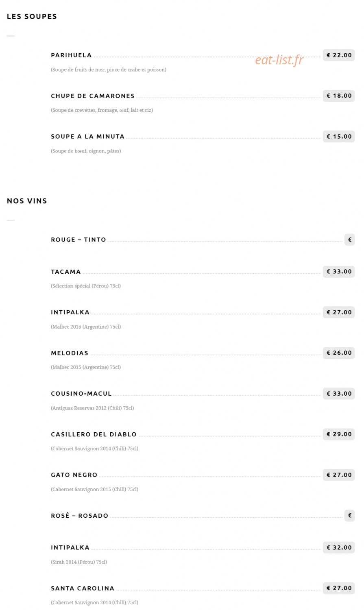Click the Parihuela description text
This screenshot has width=364, height=610.
pyautogui.click(x=109, y=70)
